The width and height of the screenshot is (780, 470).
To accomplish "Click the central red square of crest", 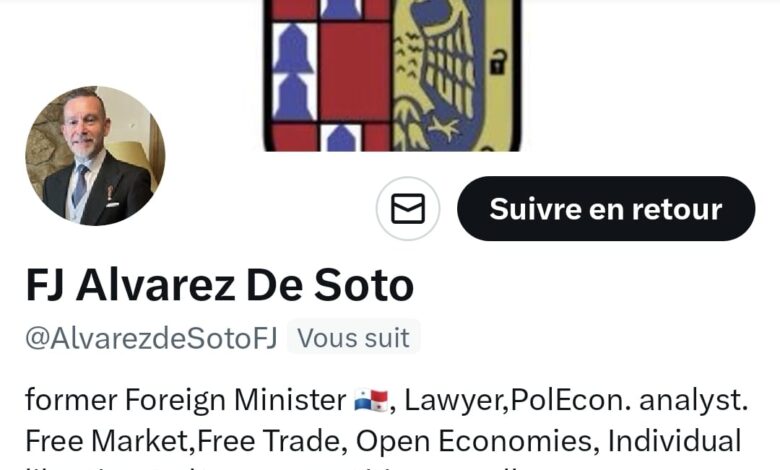I will pos(354,71).
